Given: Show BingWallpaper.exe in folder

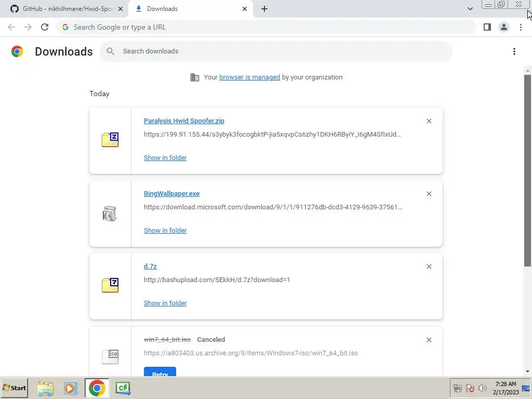Looking at the screenshot, I should point(165,230).
